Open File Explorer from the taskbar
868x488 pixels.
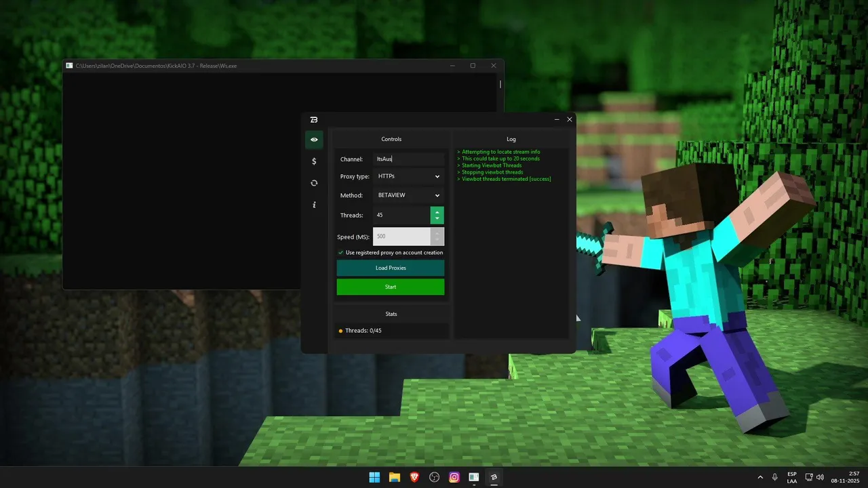point(394,477)
